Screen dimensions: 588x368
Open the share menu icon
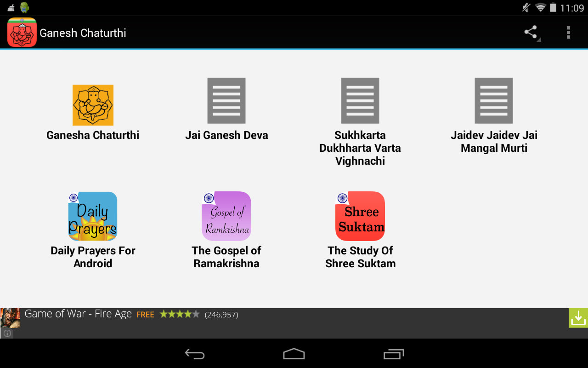(531, 32)
